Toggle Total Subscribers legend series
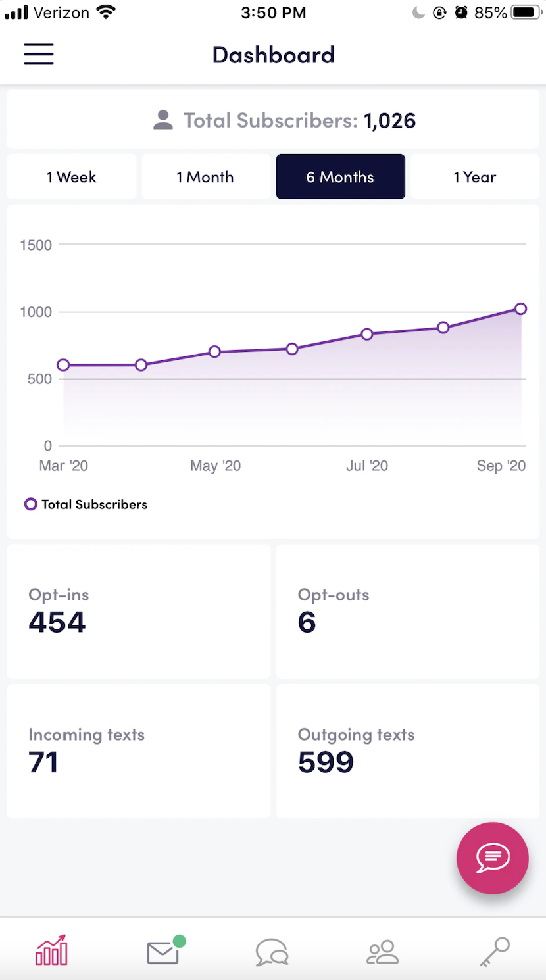The width and height of the screenshot is (546, 980). tap(86, 504)
